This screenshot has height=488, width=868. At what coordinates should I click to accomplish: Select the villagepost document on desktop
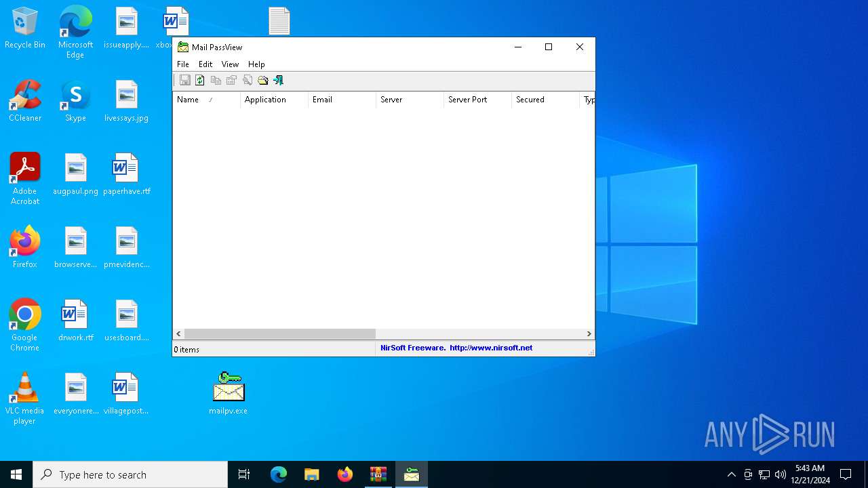coord(126,394)
